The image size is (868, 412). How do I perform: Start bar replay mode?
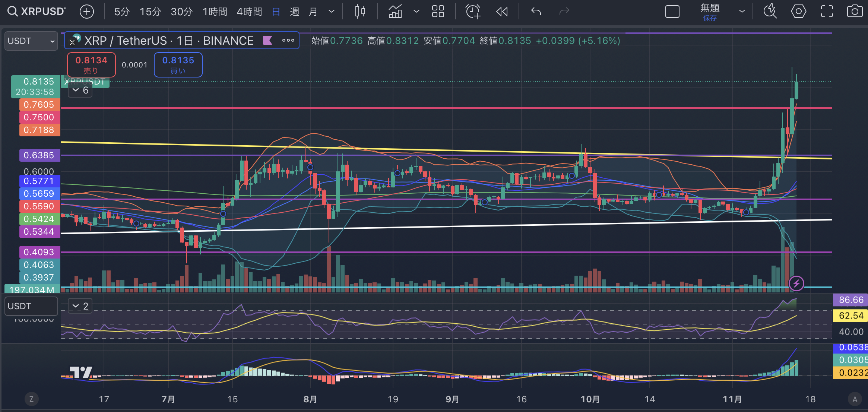(x=502, y=12)
